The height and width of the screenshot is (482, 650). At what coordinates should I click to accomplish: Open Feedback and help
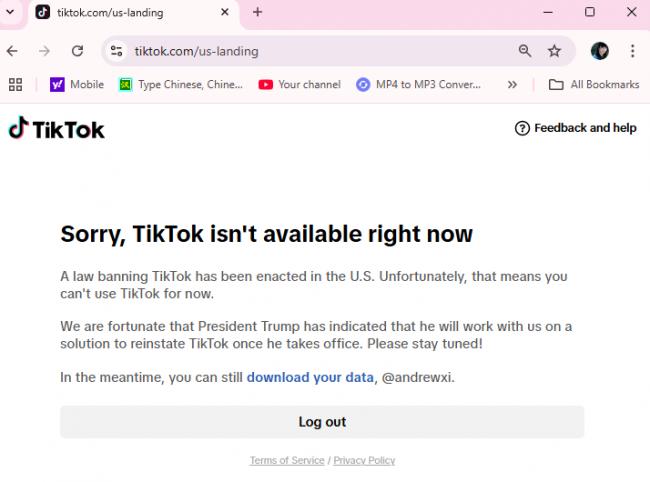click(x=575, y=128)
